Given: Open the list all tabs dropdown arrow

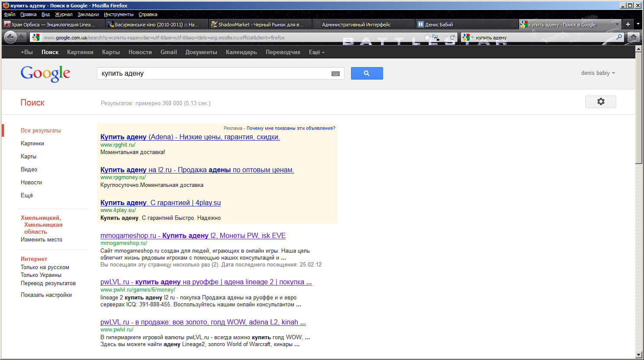Looking at the screenshot, I should 638,24.
